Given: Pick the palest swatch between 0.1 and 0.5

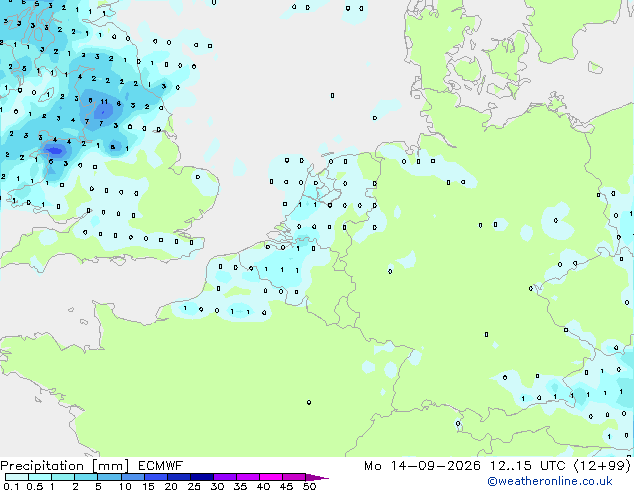Looking at the screenshot, I should [17, 477].
